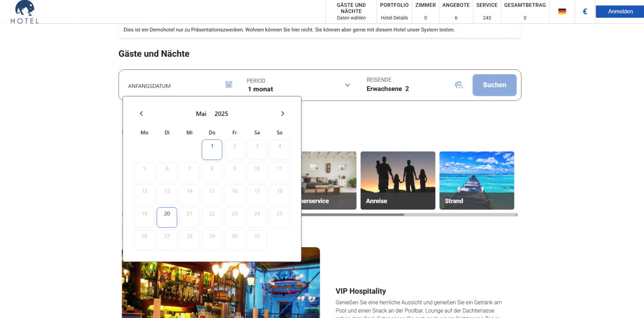Open Portfolio Hotel Details menu item
Viewport: 644px width, 318px height.
pos(394,12)
